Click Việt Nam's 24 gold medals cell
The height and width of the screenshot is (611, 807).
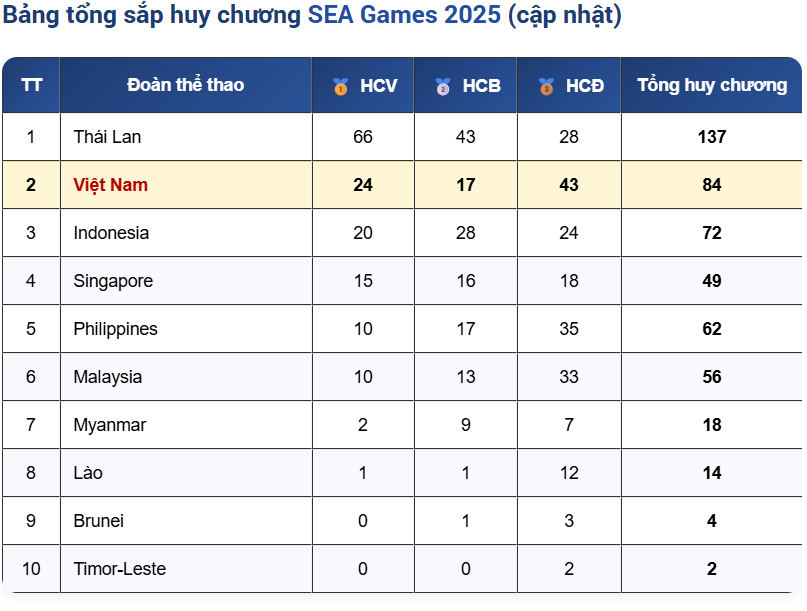[x=363, y=185]
